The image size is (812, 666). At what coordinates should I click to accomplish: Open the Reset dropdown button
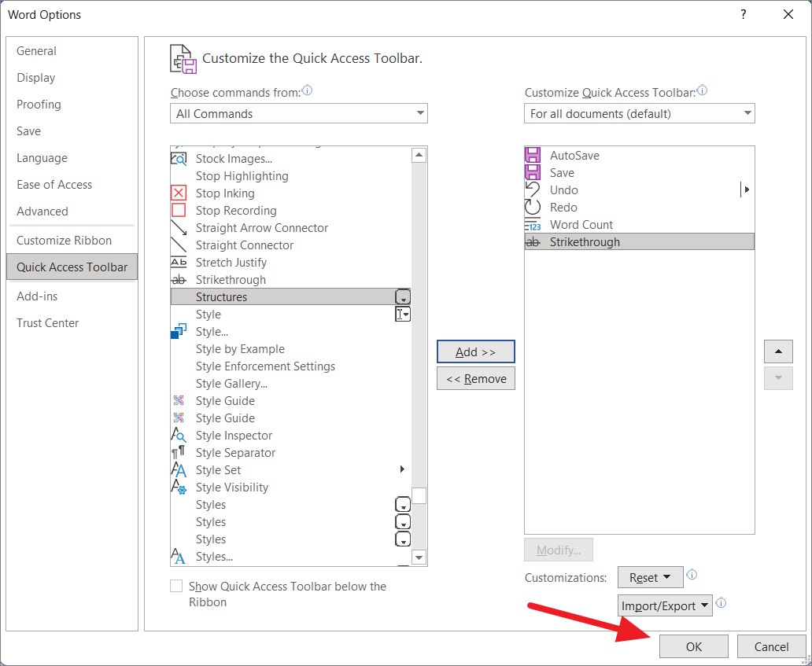(x=651, y=577)
